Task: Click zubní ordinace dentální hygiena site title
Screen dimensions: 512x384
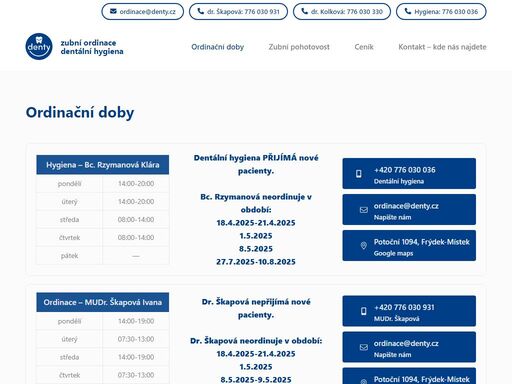Action: click(x=92, y=47)
